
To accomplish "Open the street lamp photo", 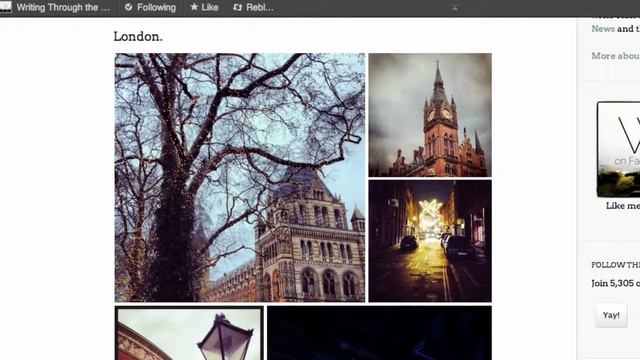I will (189, 333).
